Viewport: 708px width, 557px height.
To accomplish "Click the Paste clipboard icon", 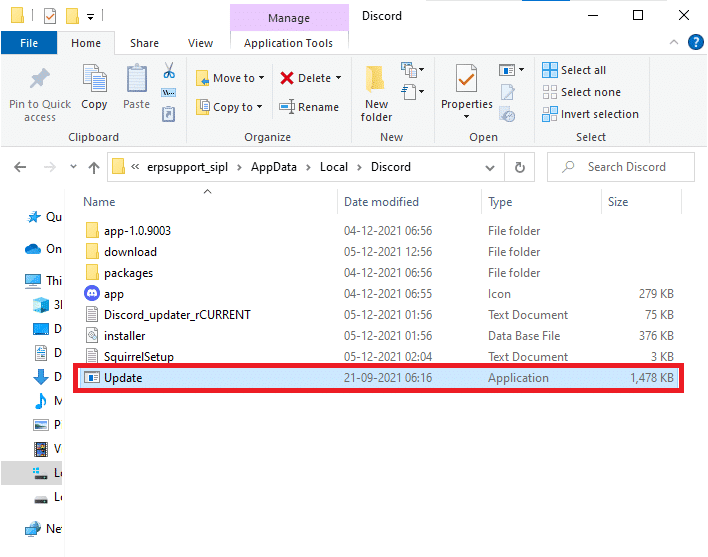I will [x=136, y=78].
